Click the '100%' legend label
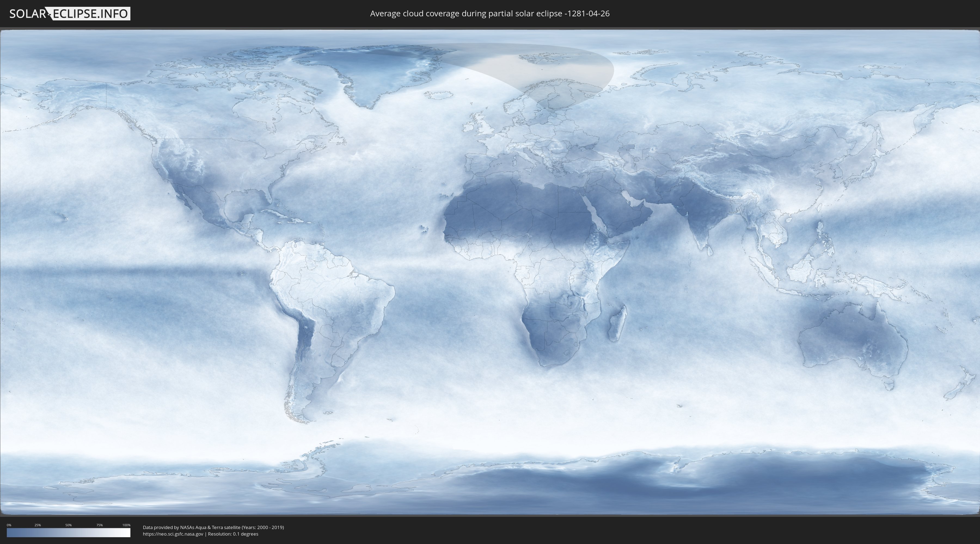Viewport: 980px width, 544px height. [x=126, y=525]
